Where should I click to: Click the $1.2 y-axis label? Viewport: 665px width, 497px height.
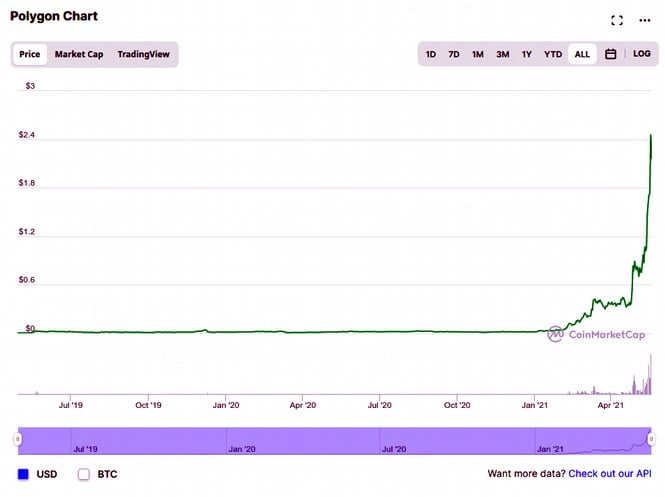26,232
